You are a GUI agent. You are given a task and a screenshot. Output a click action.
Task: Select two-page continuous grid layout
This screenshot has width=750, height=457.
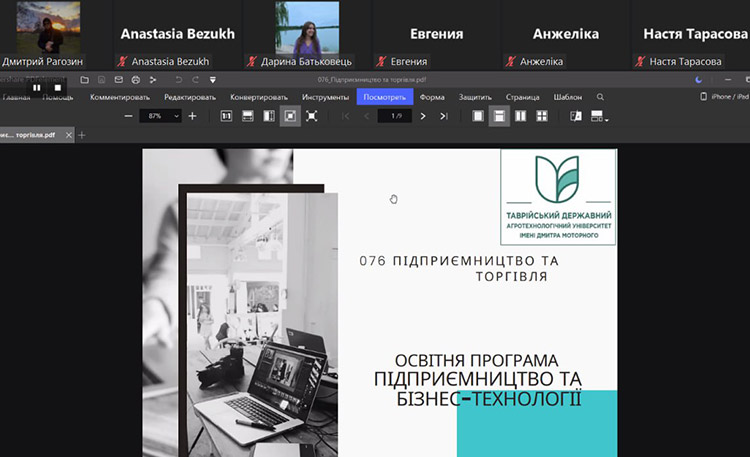coord(541,116)
